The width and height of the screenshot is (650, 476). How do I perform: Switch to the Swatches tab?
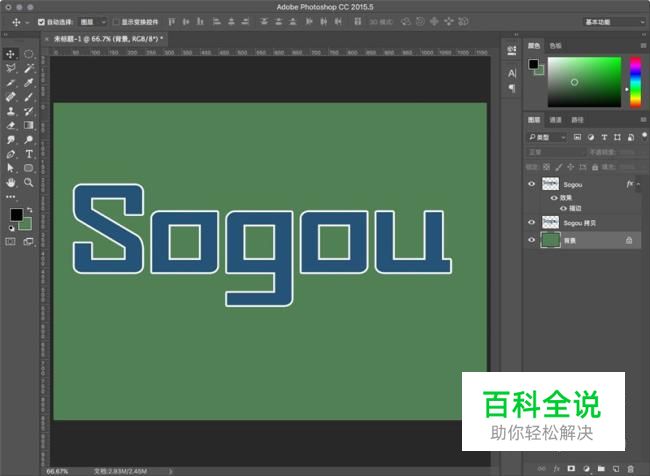click(x=555, y=46)
